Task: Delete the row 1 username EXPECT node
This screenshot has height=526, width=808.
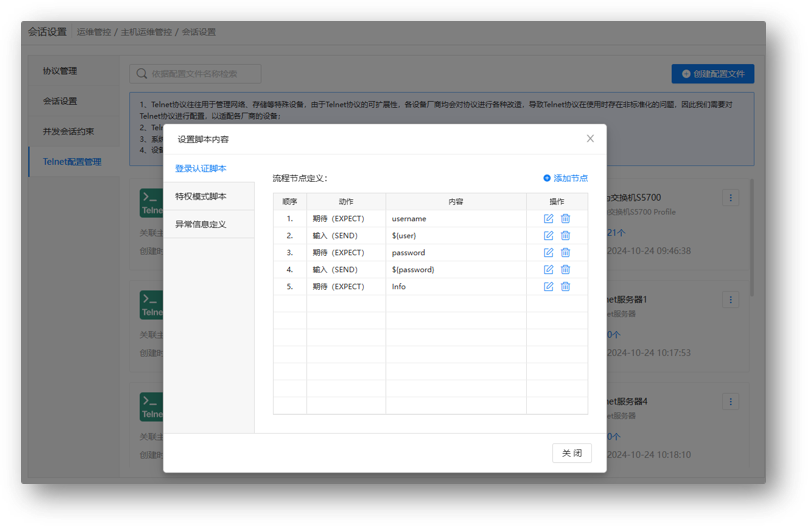Action: 565,219
